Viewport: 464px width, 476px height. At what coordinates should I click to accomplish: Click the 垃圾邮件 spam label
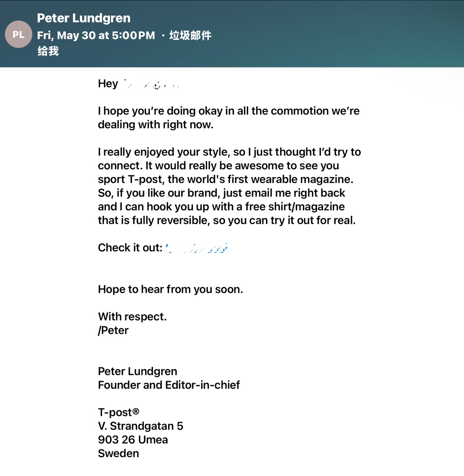(x=190, y=35)
